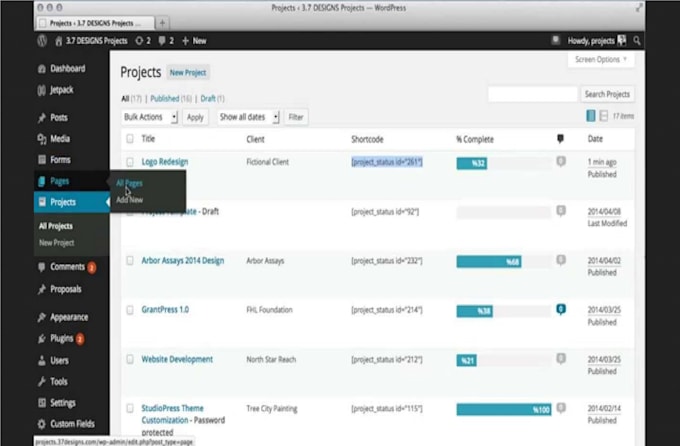Click the Media sidebar icon

(x=42, y=139)
